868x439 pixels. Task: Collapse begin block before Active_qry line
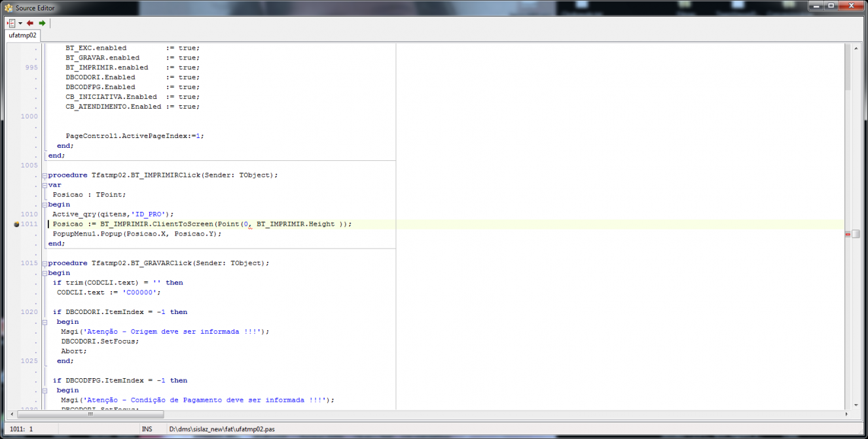coord(45,205)
